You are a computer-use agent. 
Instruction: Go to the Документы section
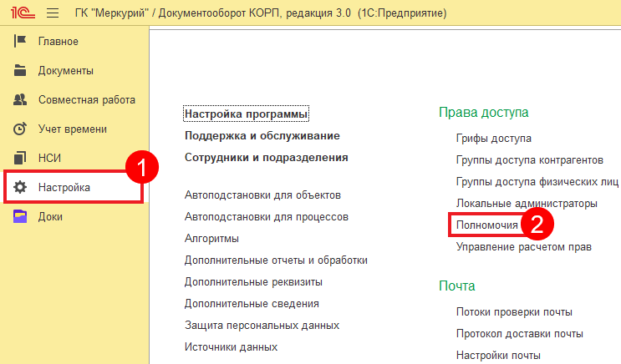click(x=66, y=71)
